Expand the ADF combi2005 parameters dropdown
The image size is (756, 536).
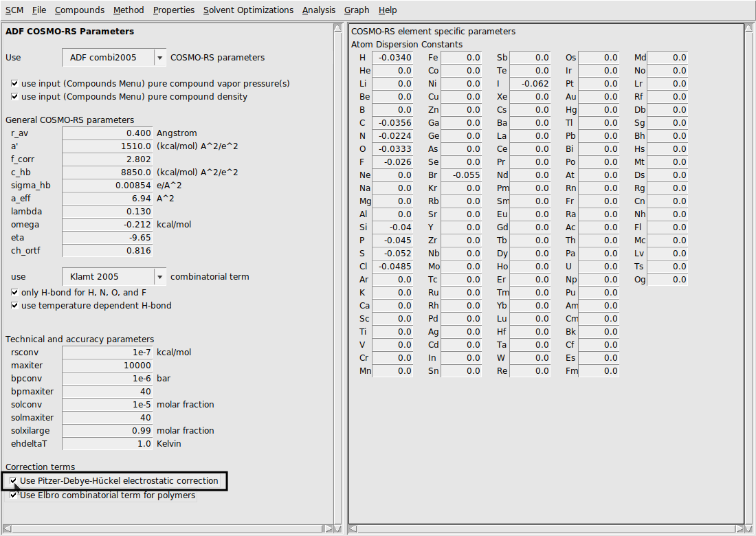tap(159, 58)
